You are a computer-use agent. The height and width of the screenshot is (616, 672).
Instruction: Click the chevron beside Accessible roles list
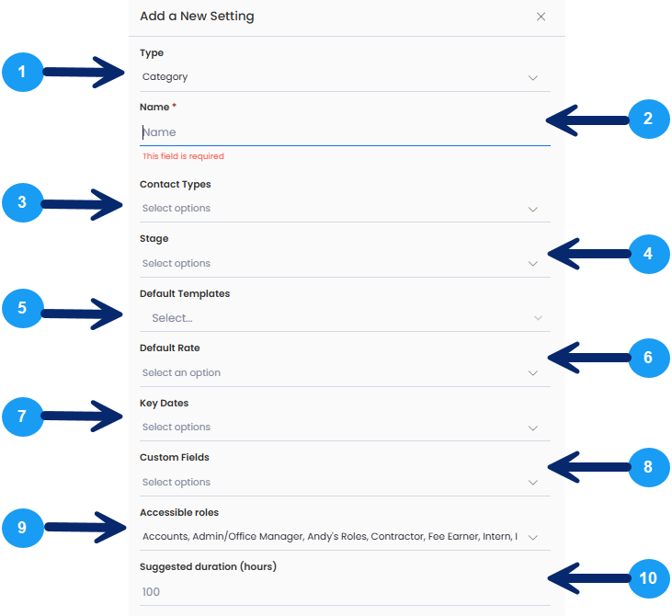[x=532, y=538]
